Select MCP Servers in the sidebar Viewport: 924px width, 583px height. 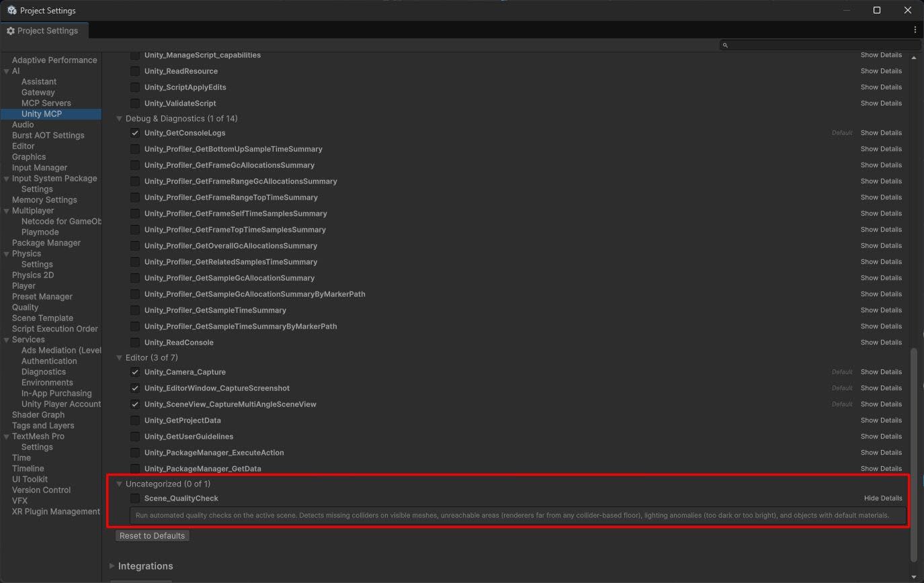click(46, 103)
